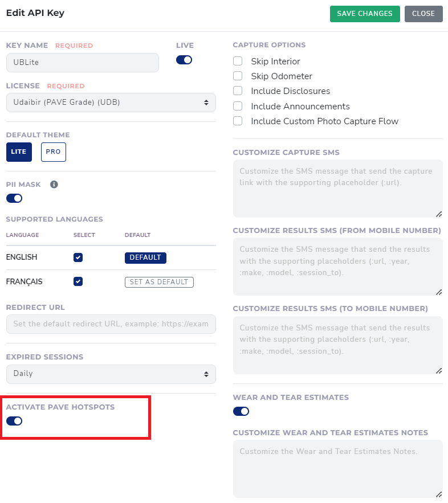Click the Capture SMS textarea resize grip
This screenshot has width=448, height=503.
tap(439, 214)
